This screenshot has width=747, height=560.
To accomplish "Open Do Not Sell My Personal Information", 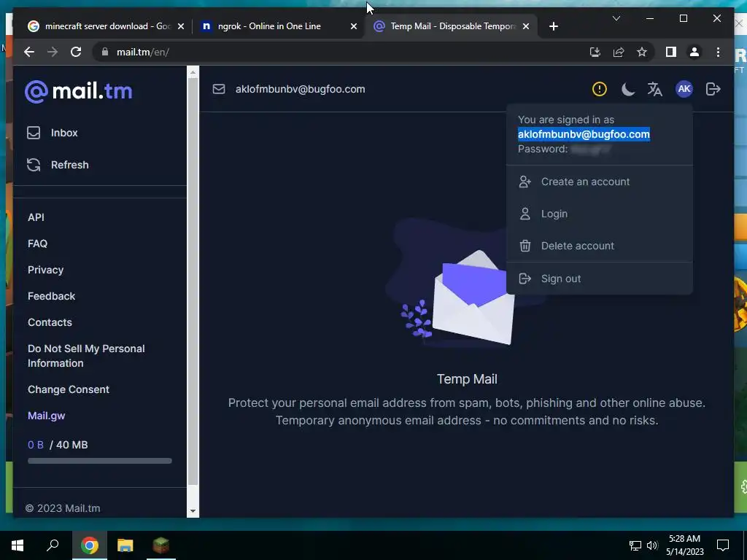I will click(86, 356).
